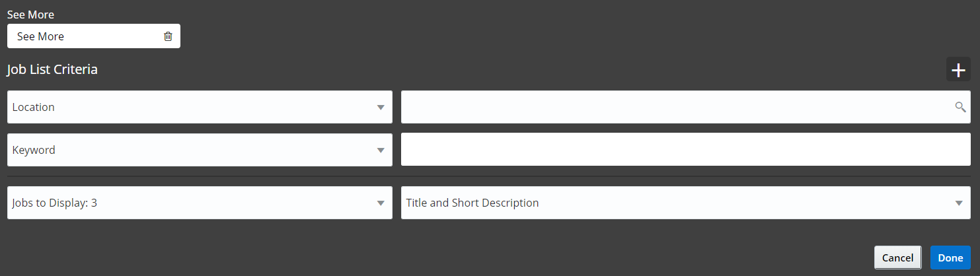Click the Keyword text in criteria dropdown

point(34,150)
